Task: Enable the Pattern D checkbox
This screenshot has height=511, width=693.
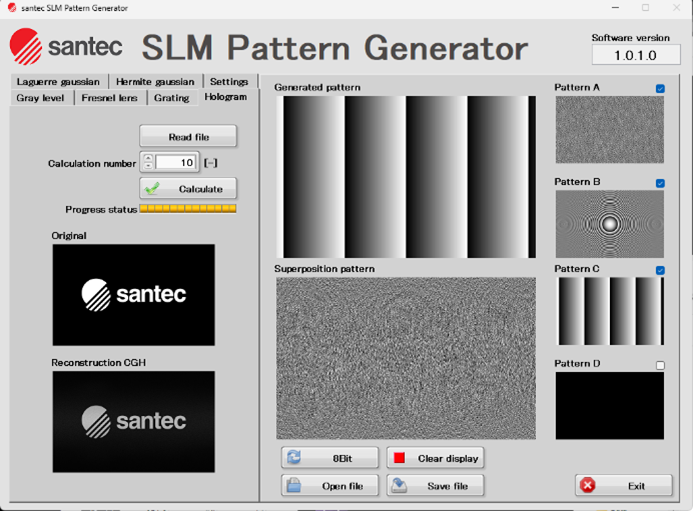Action: (x=660, y=365)
